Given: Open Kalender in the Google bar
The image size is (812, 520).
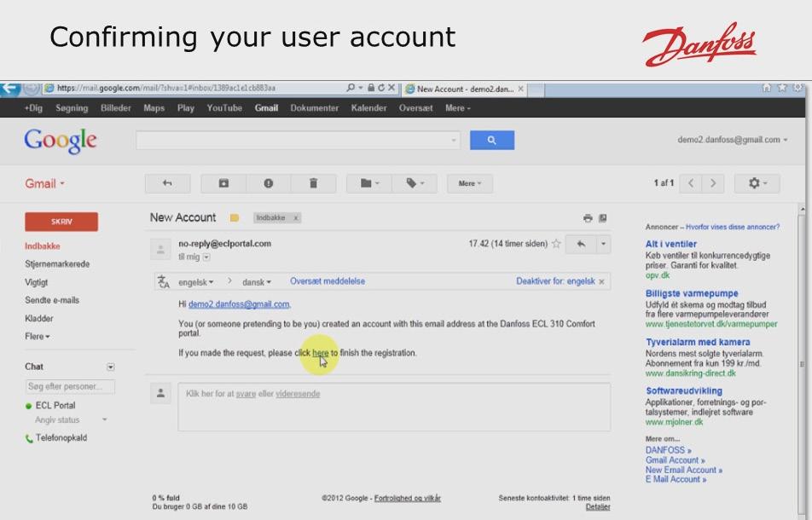Looking at the screenshot, I should tap(368, 108).
